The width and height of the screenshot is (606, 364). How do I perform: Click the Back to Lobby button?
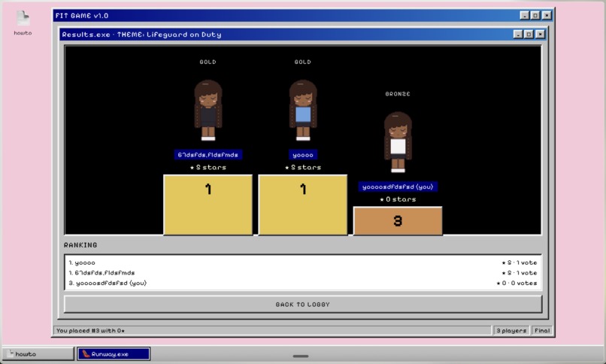(303, 305)
